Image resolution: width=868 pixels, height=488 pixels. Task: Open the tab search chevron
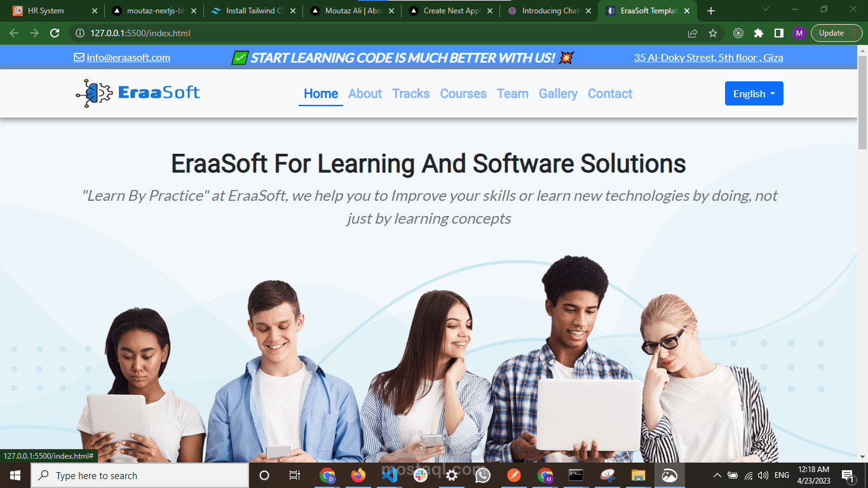click(x=766, y=10)
